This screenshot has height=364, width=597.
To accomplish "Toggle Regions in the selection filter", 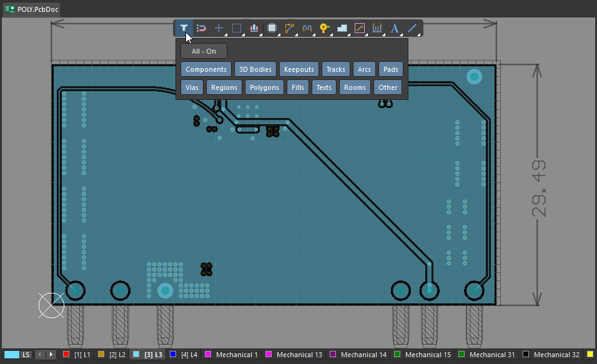I will pyautogui.click(x=224, y=87).
